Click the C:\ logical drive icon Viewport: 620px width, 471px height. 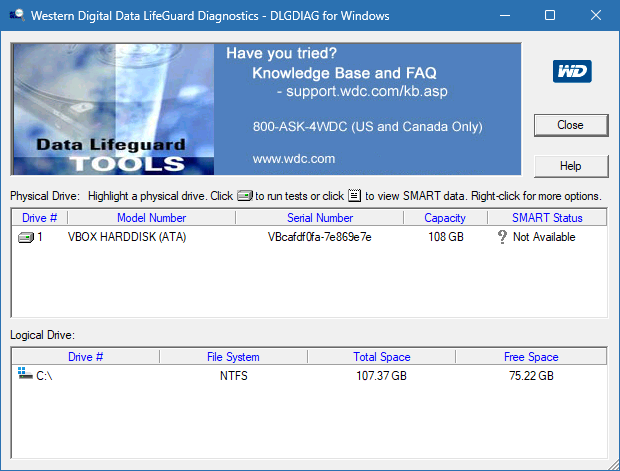25,373
